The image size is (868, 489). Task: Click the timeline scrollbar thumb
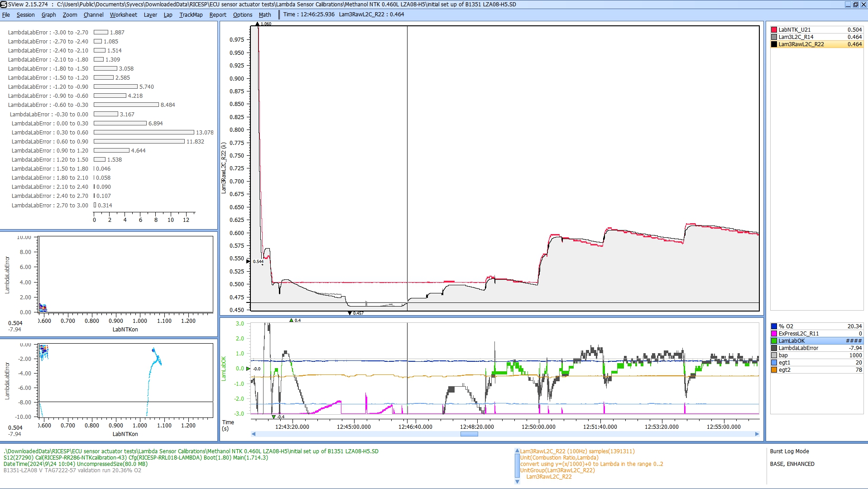click(x=469, y=434)
